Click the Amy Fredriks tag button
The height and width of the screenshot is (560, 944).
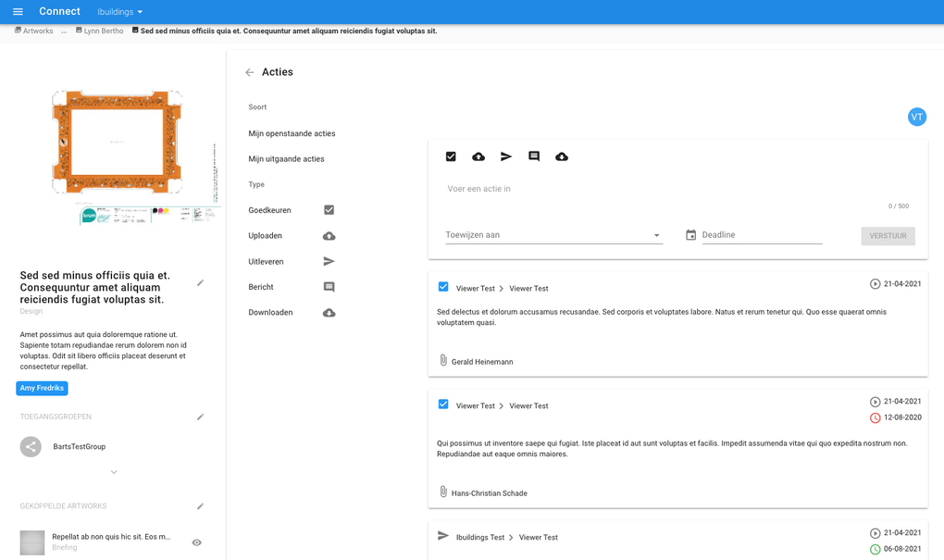42,388
